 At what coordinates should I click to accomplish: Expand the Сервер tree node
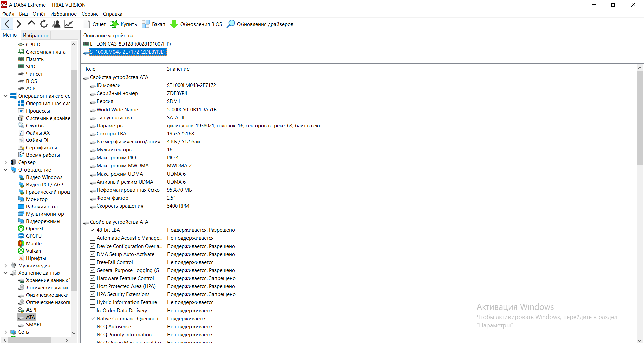click(5, 162)
